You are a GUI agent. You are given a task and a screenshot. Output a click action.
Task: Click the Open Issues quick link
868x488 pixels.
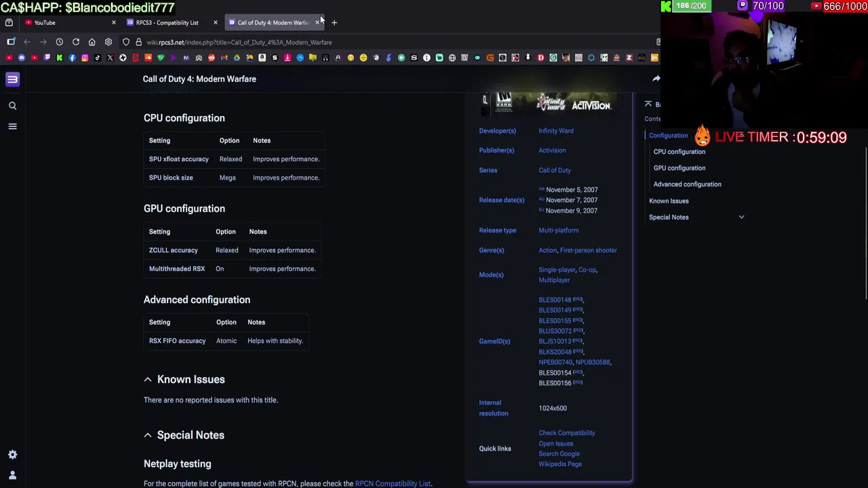(x=556, y=444)
